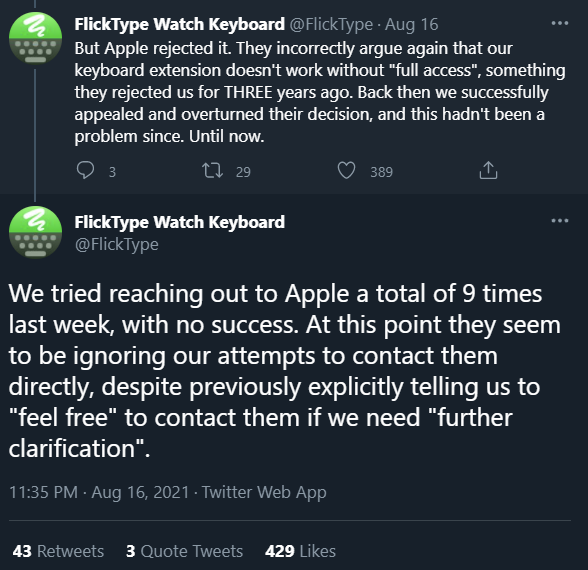View the 3 Quote Tweets list
588x570 pixels.
(184, 551)
